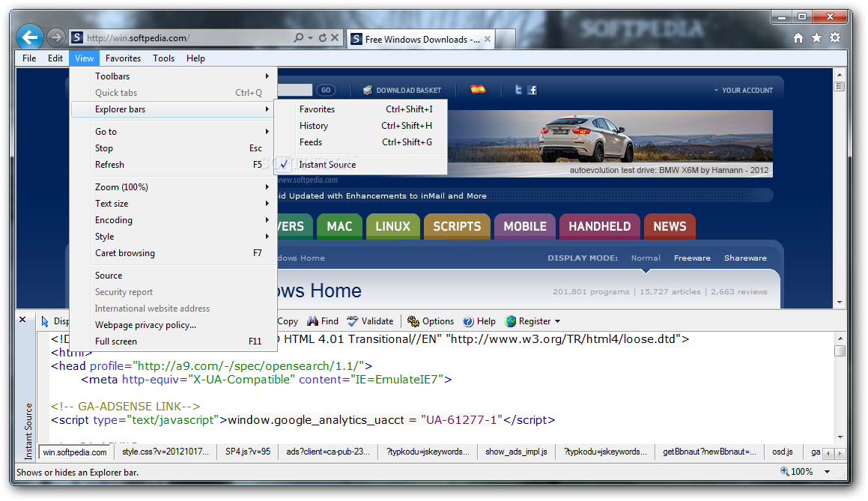The height and width of the screenshot is (501, 868).
Task: Expand the Style submenu
Action: 173,237
